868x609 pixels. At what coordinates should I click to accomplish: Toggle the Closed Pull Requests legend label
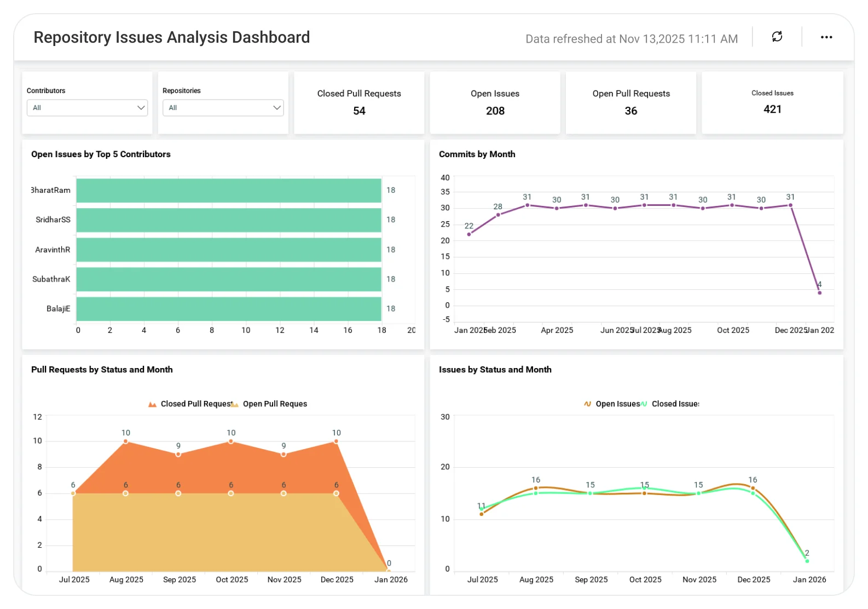[197, 404]
